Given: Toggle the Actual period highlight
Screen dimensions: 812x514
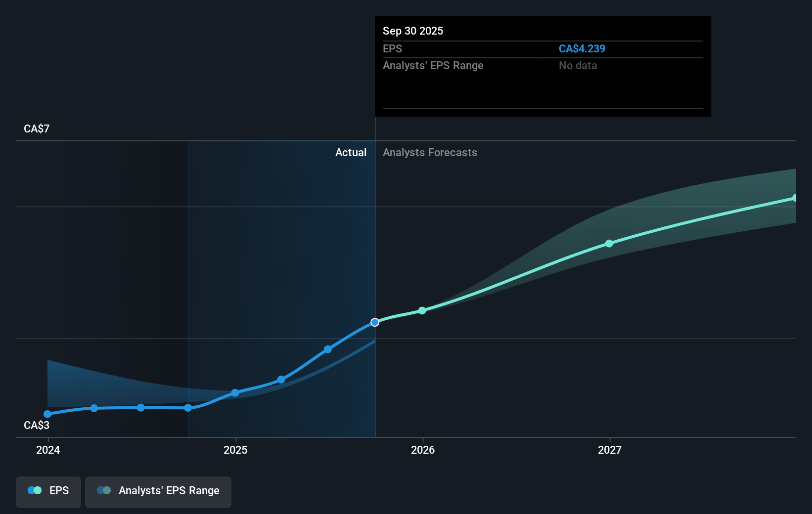Looking at the screenshot, I should pos(351,153).
